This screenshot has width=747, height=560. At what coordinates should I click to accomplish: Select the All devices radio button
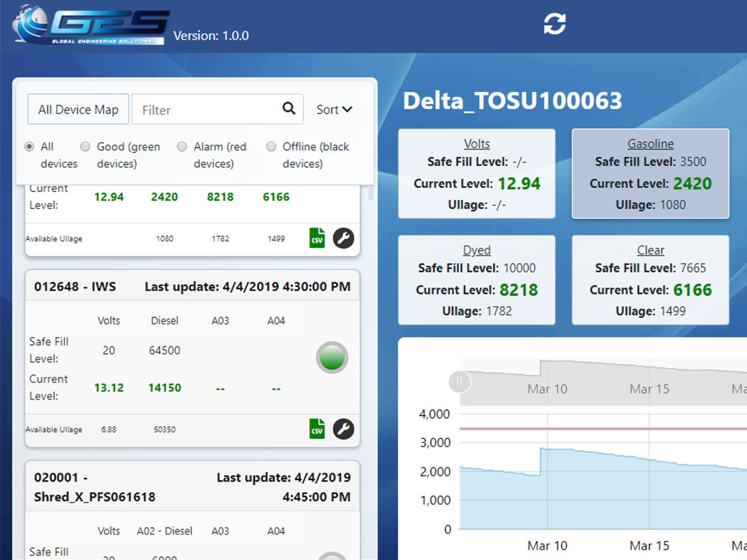click(x=29, y=147)
